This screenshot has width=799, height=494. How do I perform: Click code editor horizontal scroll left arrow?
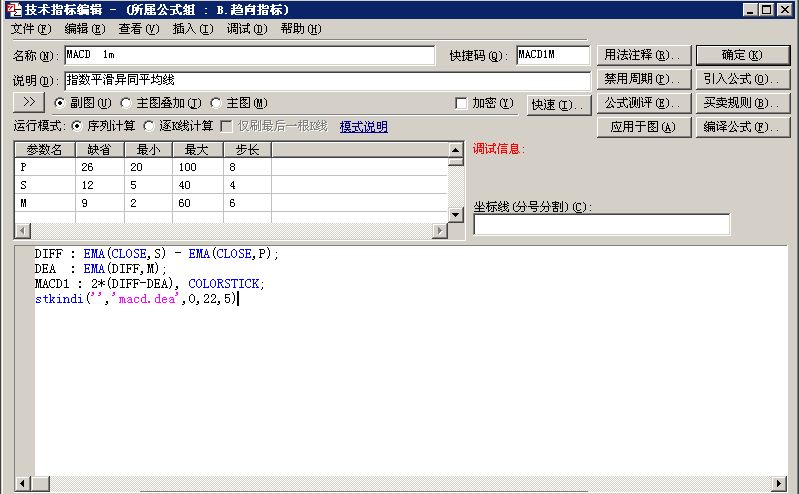click(22, 483)
